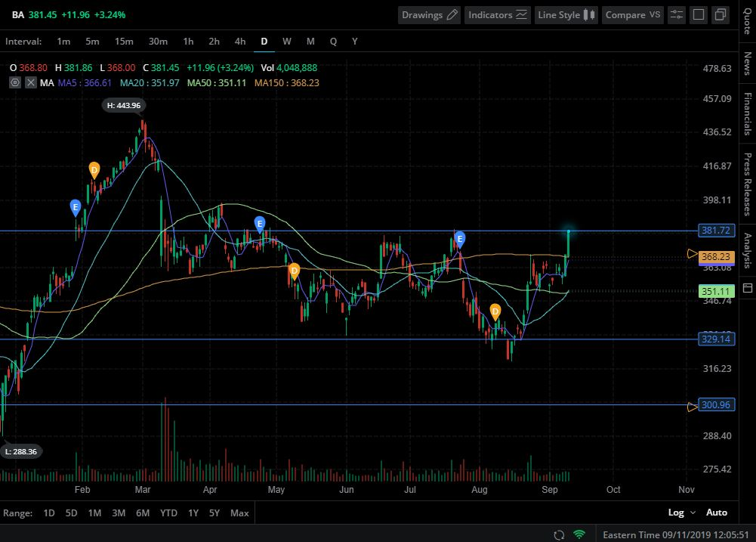The height and width of the screenshot is (542, 756).
Task: Set range to Max
Action: [x=239, y=513]
